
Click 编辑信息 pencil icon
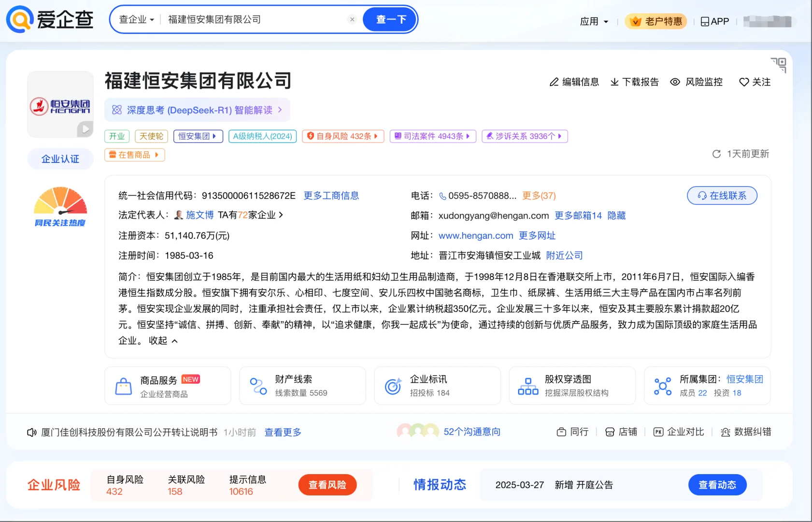[554, 82]
